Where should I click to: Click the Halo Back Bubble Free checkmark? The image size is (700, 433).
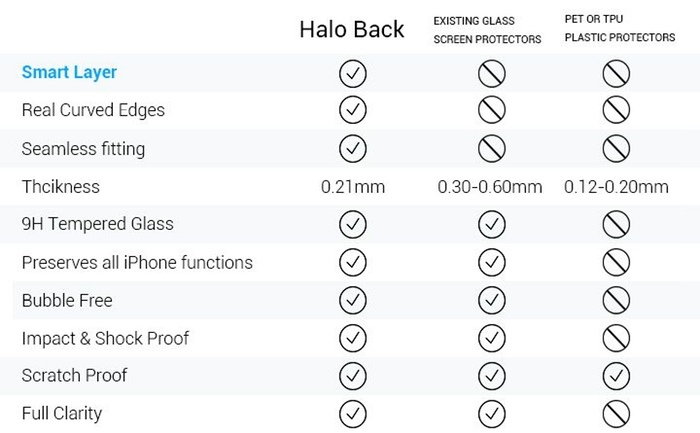[353, 300]
